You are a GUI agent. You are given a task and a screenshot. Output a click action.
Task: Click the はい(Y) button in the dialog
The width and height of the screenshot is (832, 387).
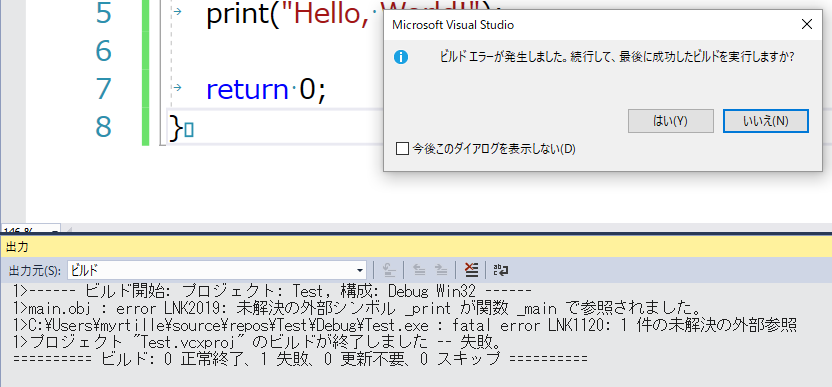[671, 121]
